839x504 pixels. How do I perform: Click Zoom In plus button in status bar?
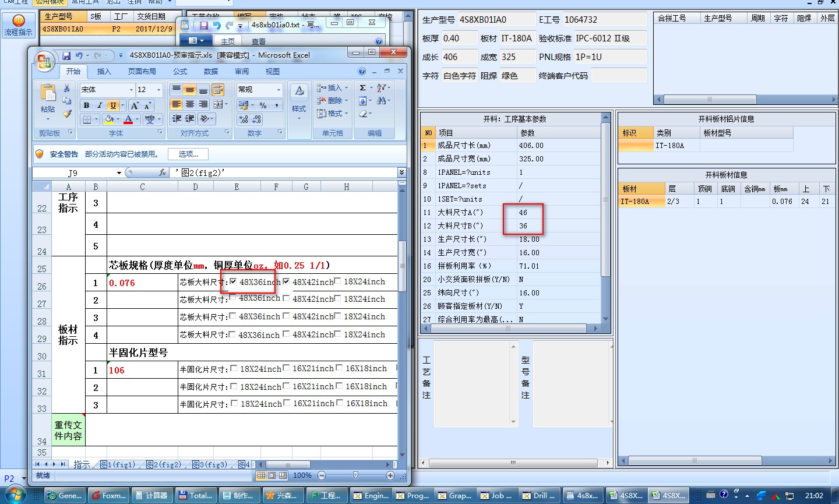coord(390,475)
